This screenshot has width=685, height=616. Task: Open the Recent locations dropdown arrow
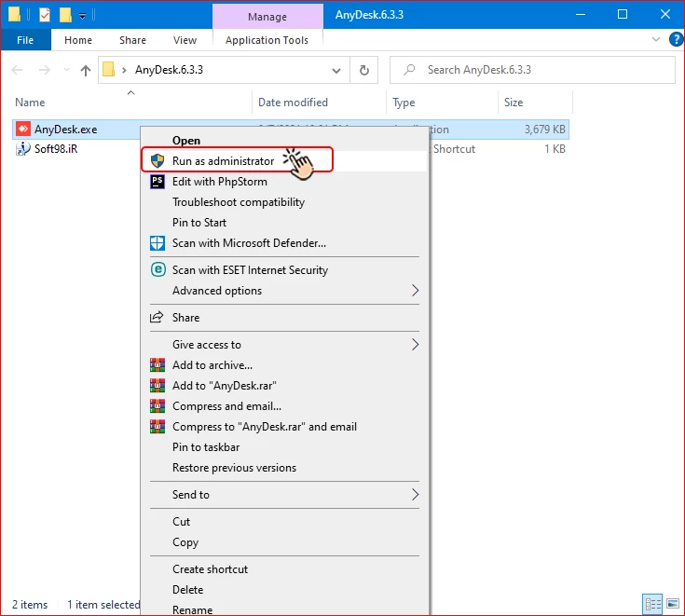click(x=66, y=70)
